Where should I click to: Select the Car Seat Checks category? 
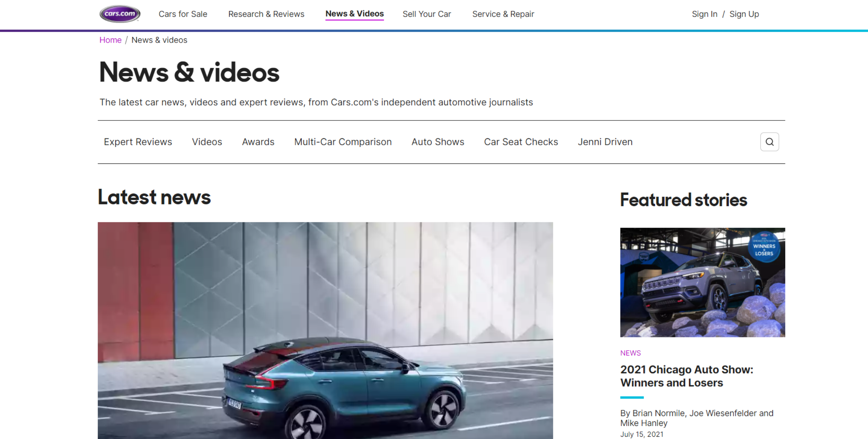point(521,142)
